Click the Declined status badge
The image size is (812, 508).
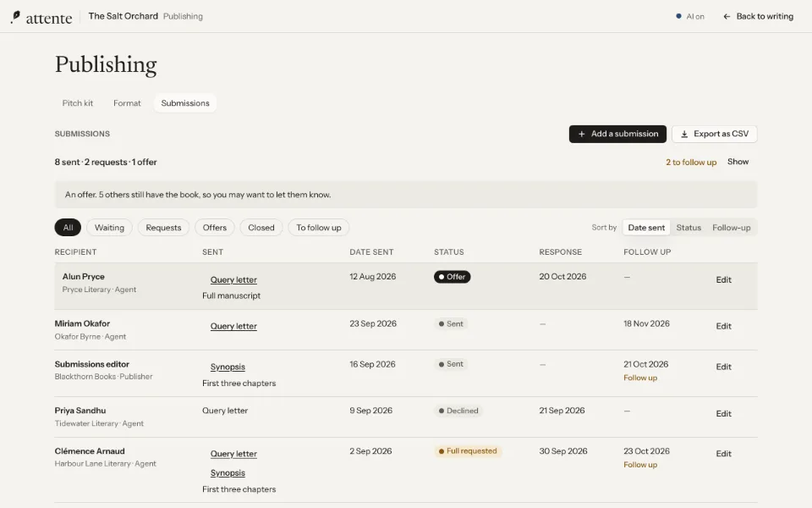pyautogui.click(x=458, y=411)
